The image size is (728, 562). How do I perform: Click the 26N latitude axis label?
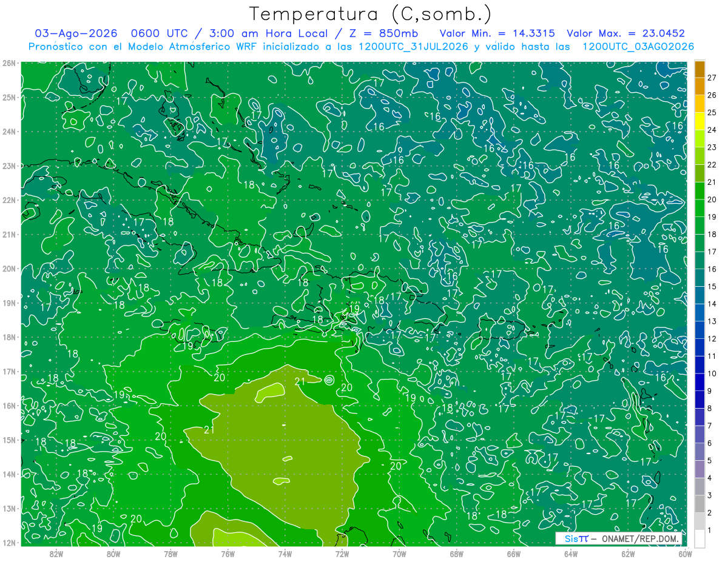point(9,63)
